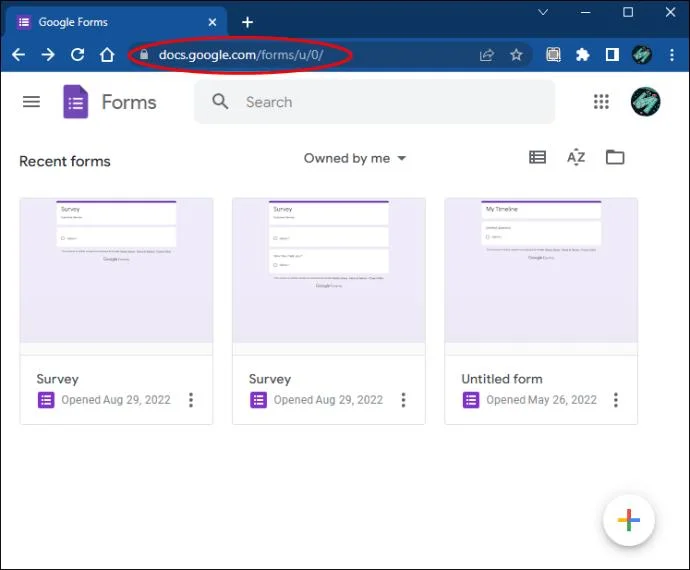
Task: Expand the Owned by me filter dropdown
Action: point(355,158)
